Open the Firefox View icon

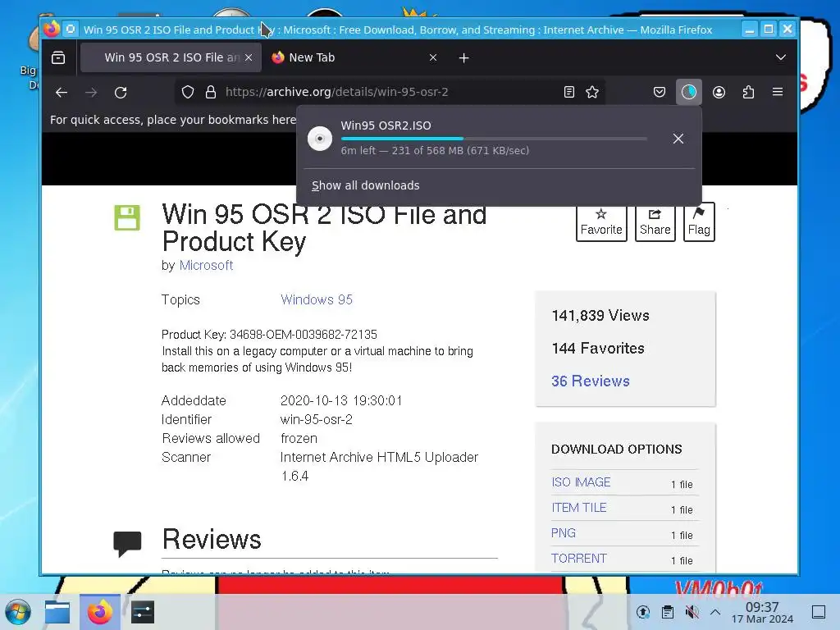(58, 57)
